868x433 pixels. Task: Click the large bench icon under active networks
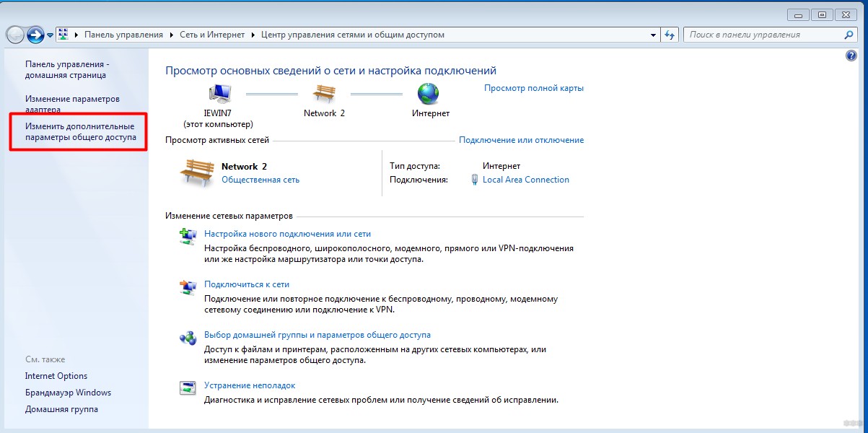pos(196,173)
